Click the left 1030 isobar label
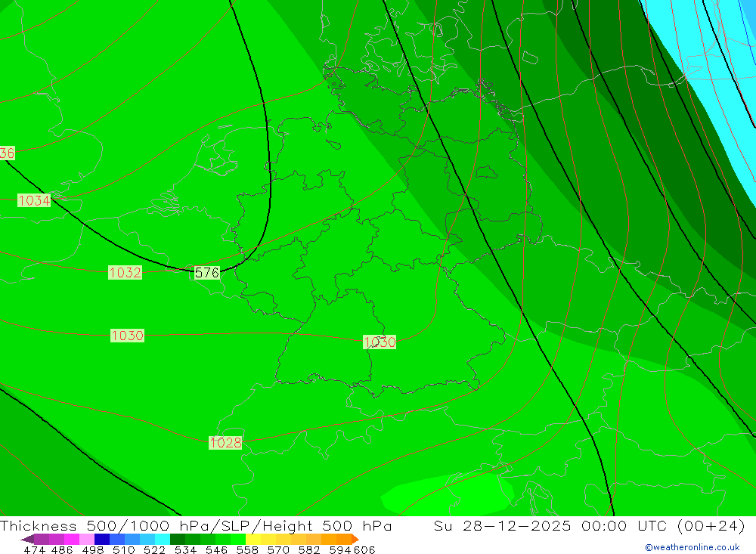Image resolution: width=756 pixels, height=554 pixels. click(127, 336)
